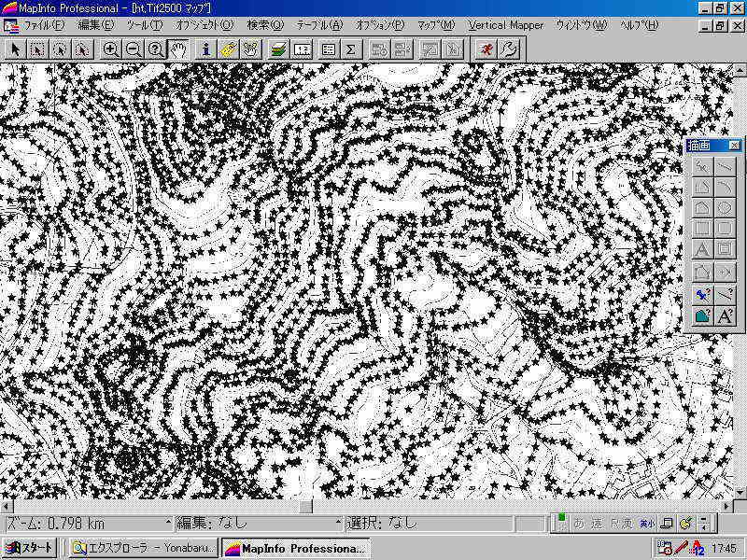Image resolution: width=747 pixels, height=560 pixels.
Task: Open the Vertical Mapper menu
Action: [x=505, y=25]
